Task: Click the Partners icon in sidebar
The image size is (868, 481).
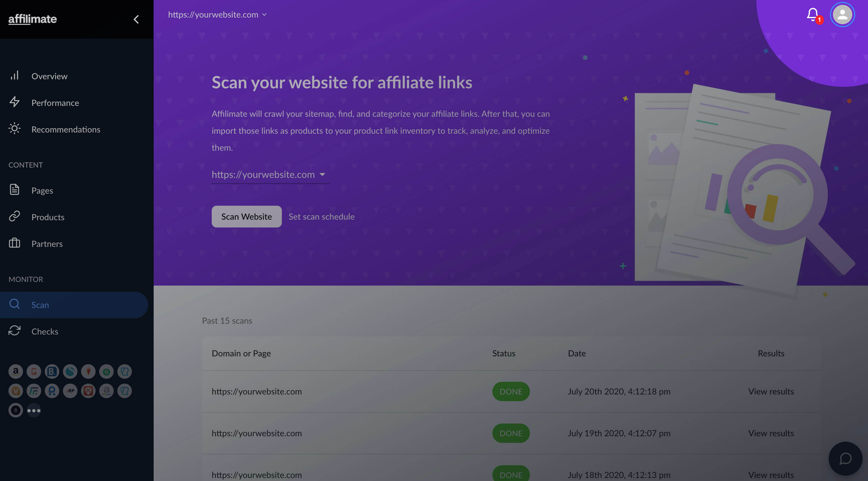Action: (x=14, y=244)
